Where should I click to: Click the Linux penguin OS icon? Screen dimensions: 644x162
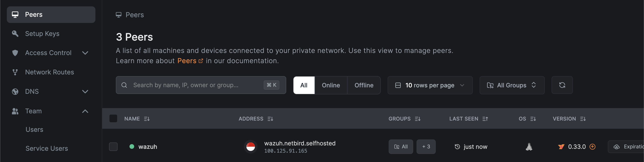[x=529, y=147]
